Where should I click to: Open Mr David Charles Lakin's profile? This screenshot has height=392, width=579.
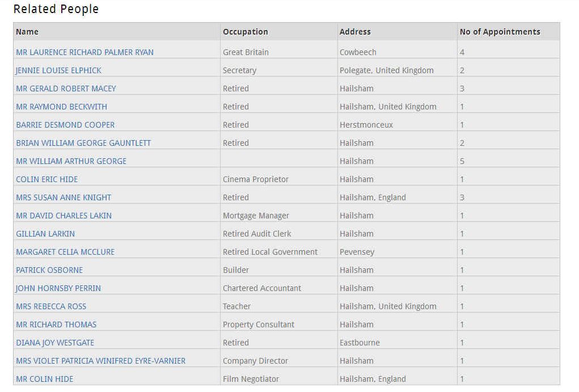tap(64, 216)
